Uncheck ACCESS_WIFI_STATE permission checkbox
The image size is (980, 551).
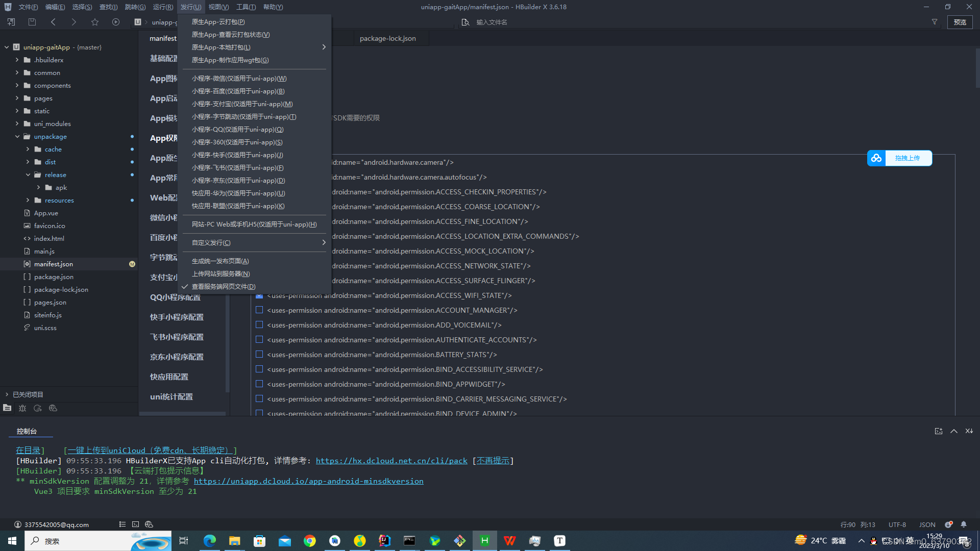coord(259,295)
